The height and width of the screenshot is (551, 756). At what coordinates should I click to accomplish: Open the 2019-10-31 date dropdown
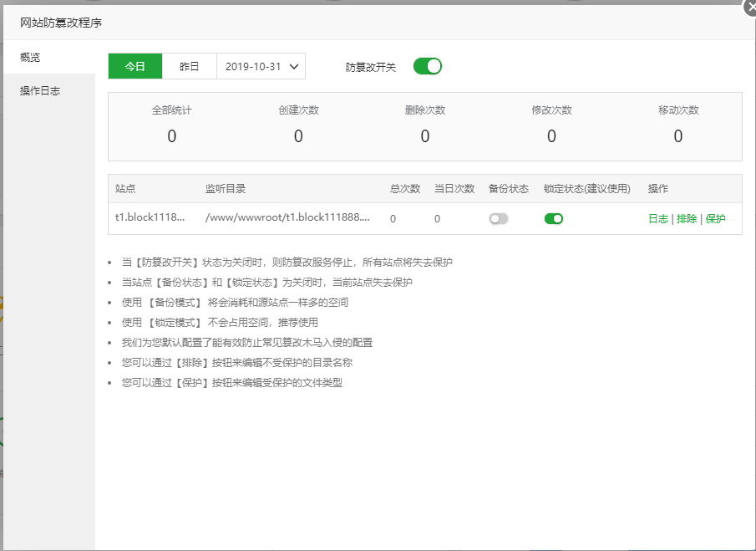click(261, 66)
